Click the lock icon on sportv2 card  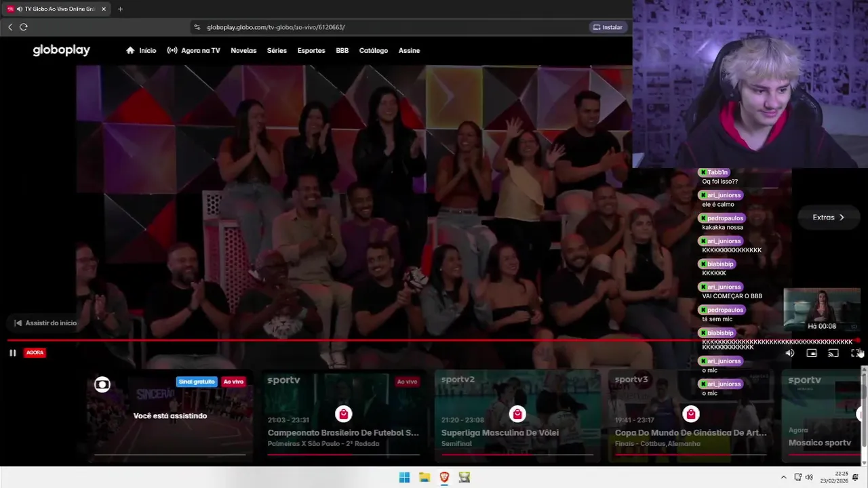coord(517,414)
